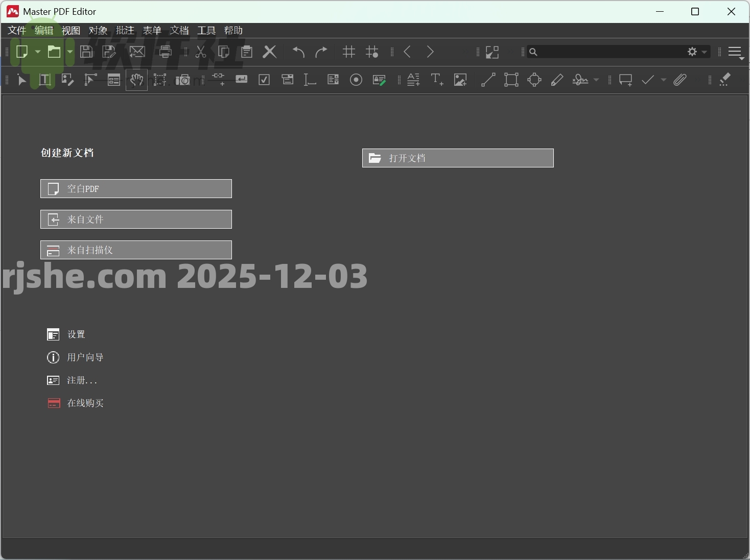Expand the open file dropdown arrow
The image size is (750, 560).
click(x=70, y=52)
